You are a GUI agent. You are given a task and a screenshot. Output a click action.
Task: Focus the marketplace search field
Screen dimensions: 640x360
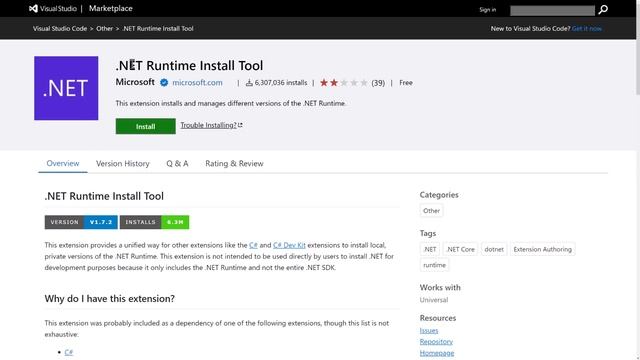(552, 11)
